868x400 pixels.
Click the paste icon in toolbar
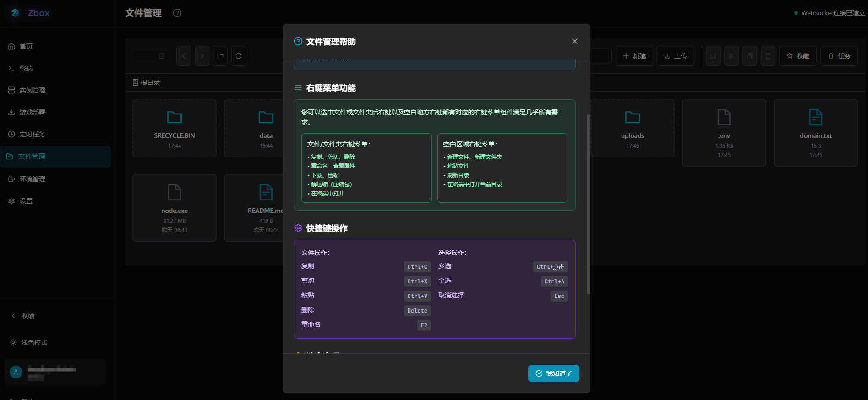750,56
